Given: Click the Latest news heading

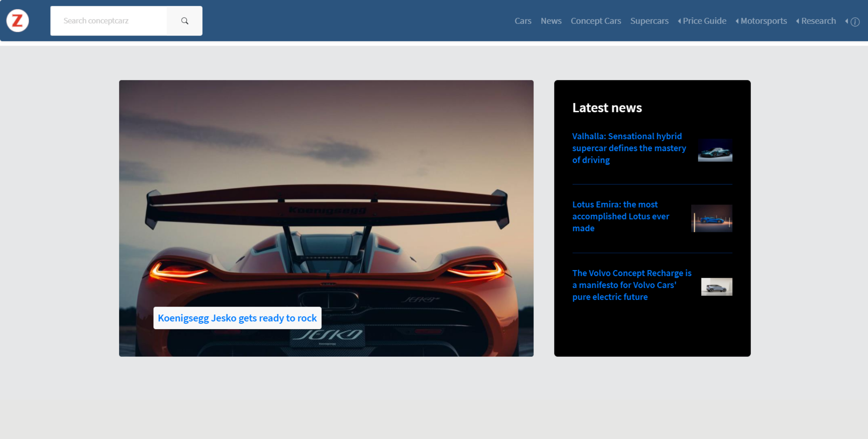Looking at the screenshot, I should coord(607,108).
